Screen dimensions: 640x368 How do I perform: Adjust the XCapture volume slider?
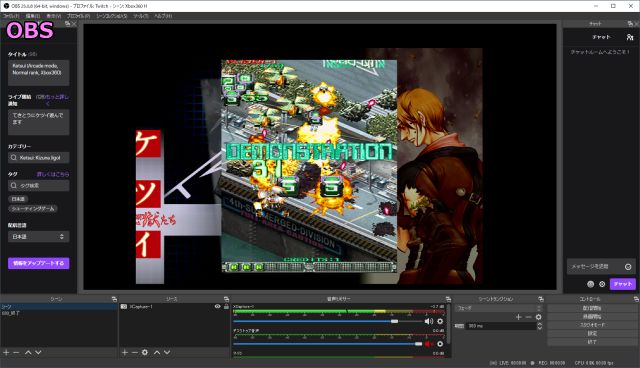click(328, 321)
